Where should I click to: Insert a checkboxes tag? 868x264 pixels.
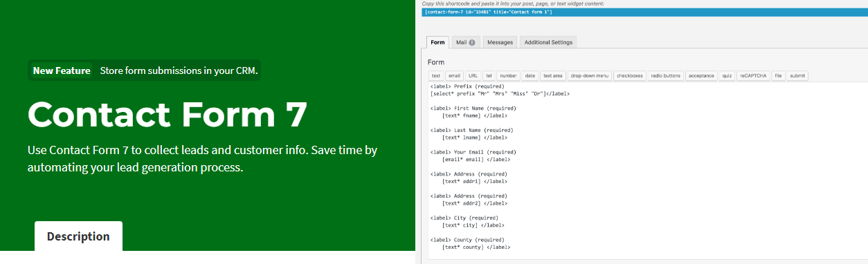[630, 76]
